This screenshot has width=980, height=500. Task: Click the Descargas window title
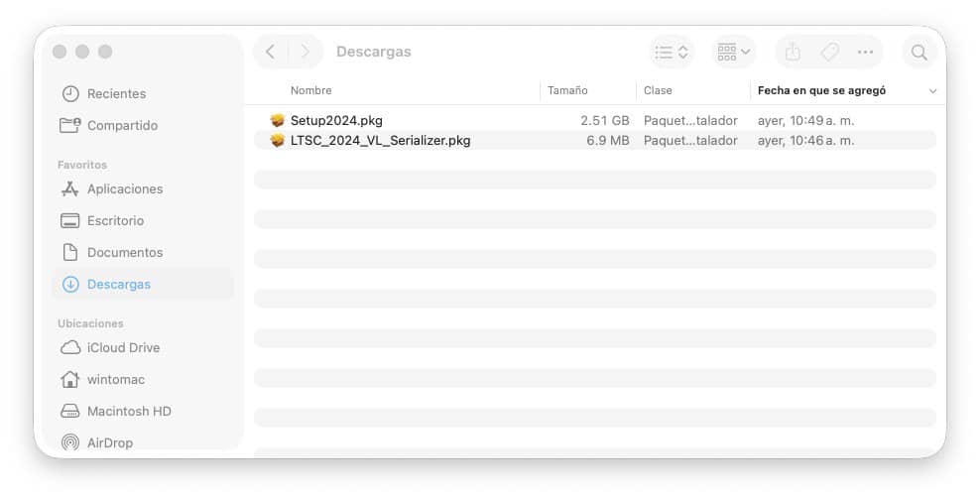tap(374, 52)
